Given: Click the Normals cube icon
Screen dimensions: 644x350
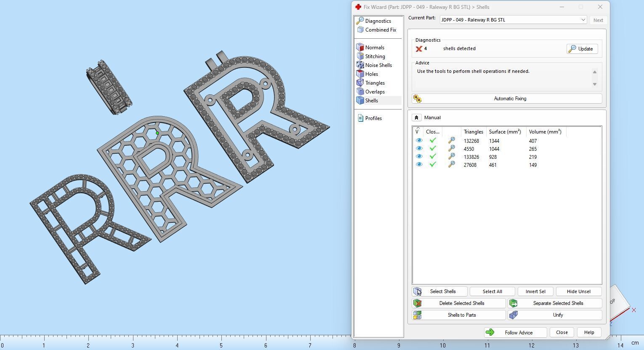Looking at the screenshot, I should coord(360,47).
